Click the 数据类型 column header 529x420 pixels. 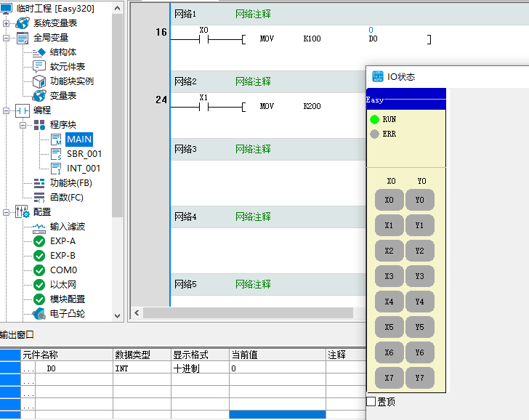[x=142, y=355]
